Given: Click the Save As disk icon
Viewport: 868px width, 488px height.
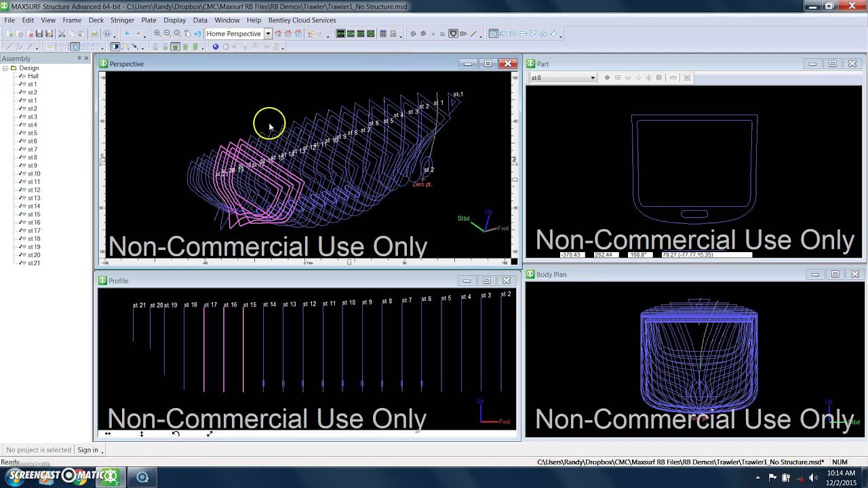Looking at the screenshot, I should coord(49,33).
